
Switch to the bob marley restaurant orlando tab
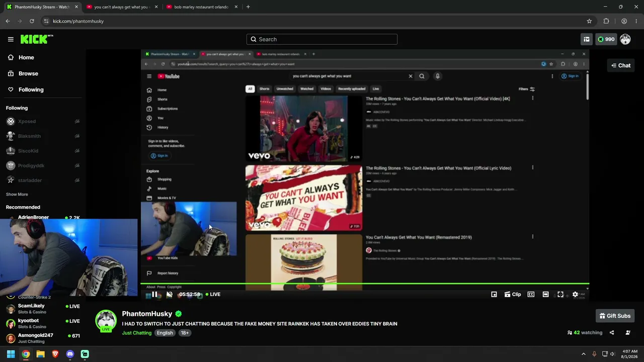[201, 7]
